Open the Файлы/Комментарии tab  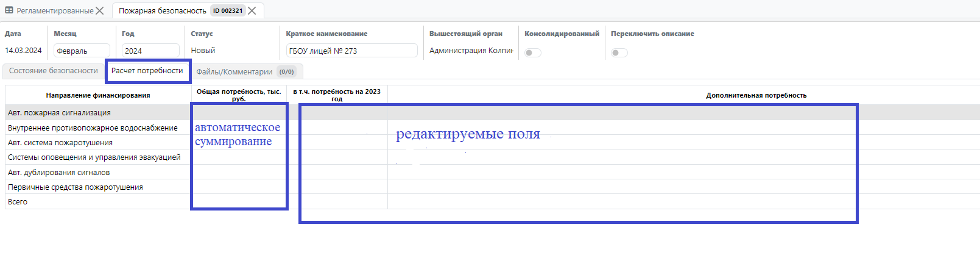click(x=234, y=72)
